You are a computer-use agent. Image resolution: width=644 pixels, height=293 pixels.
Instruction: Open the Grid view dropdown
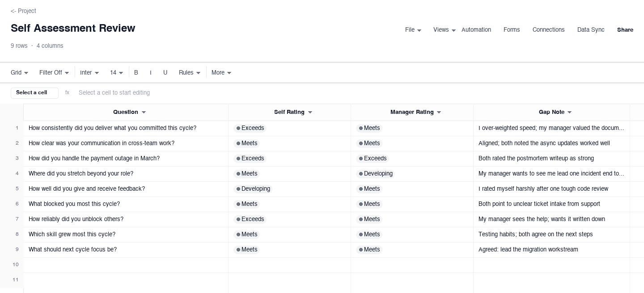20,73
